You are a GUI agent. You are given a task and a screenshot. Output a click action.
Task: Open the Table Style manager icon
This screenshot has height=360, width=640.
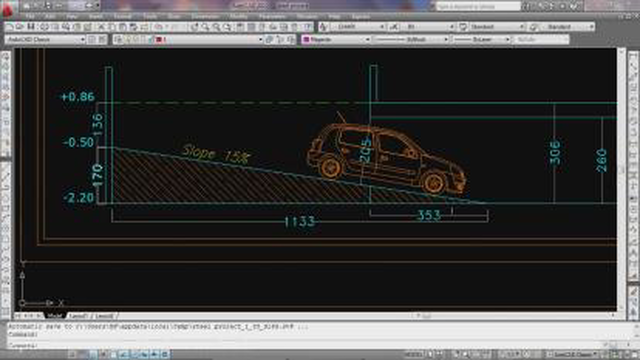pos(463,27)
